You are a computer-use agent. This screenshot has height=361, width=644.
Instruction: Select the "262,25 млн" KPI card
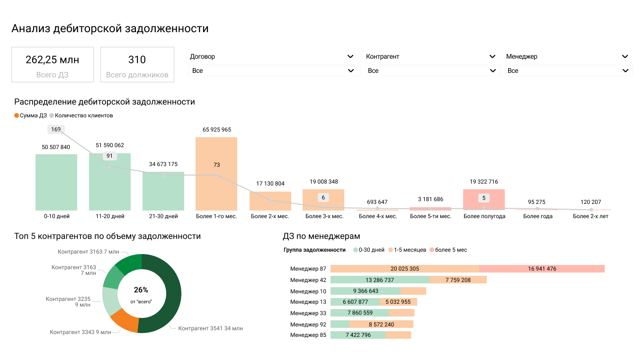52,64
